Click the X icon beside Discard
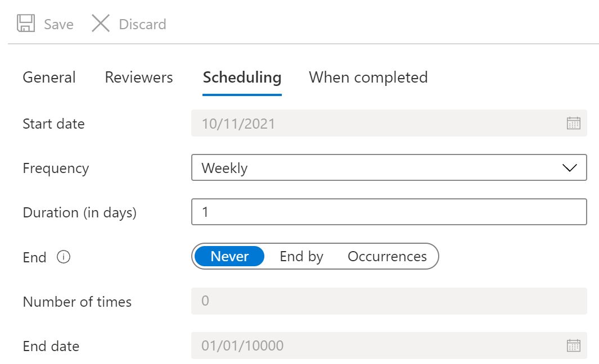Image resolution: width=599 pixels, height=364 pixels. tap(101, 24)
